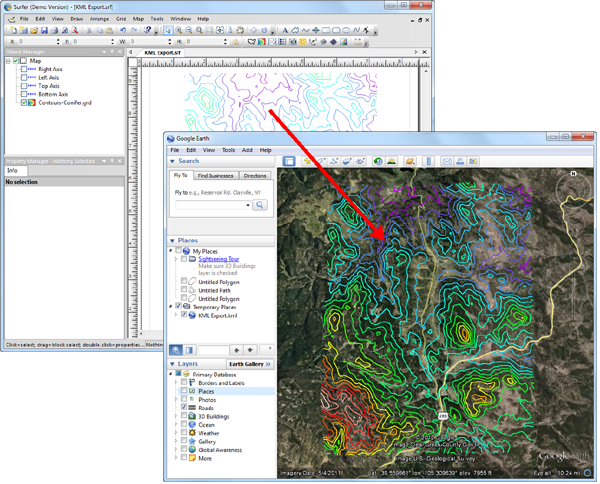
Task: Click the Add Placemark pushpin in Google Earth
Action: pos(307,161)
